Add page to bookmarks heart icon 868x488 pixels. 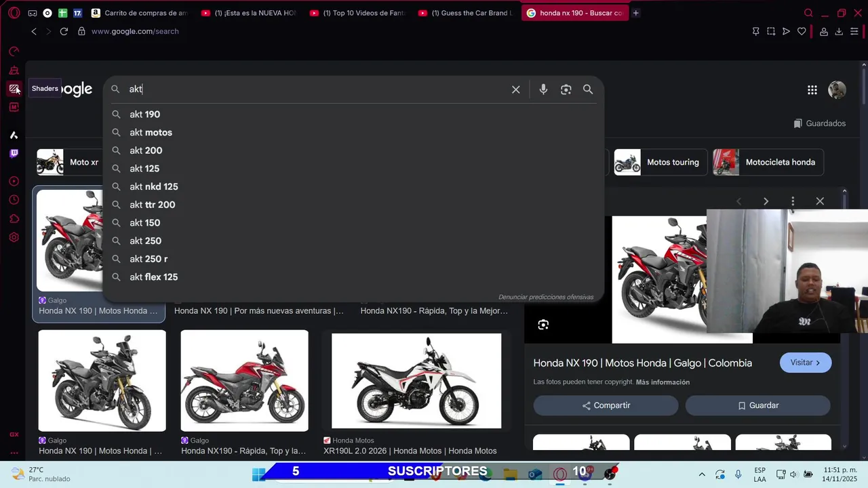[x=802, y=31]
